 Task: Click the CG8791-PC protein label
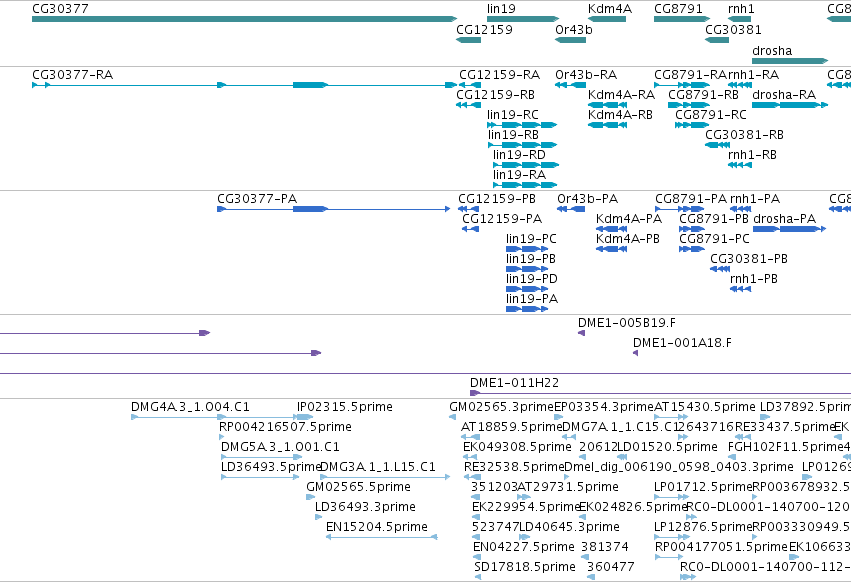click(714, 239)
